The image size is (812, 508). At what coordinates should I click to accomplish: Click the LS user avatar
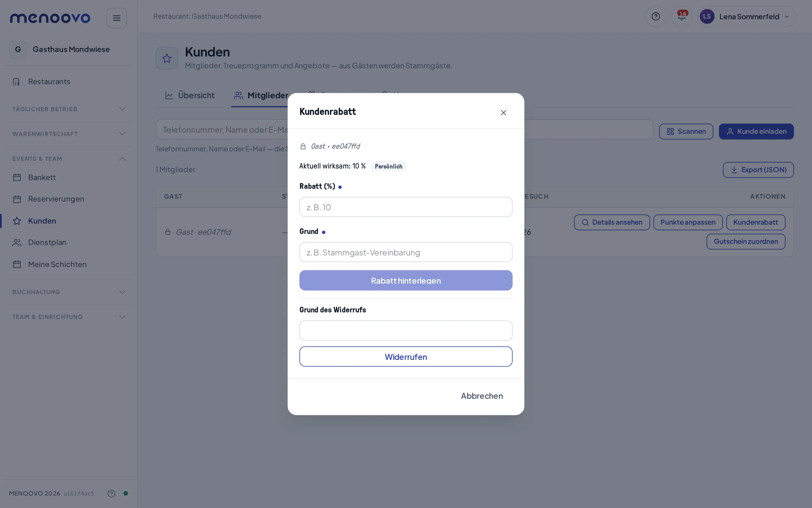[x=707, y=16]
